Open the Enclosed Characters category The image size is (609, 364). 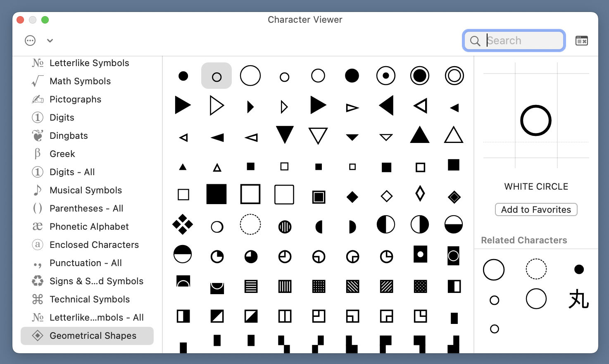[x=94, y=245]
